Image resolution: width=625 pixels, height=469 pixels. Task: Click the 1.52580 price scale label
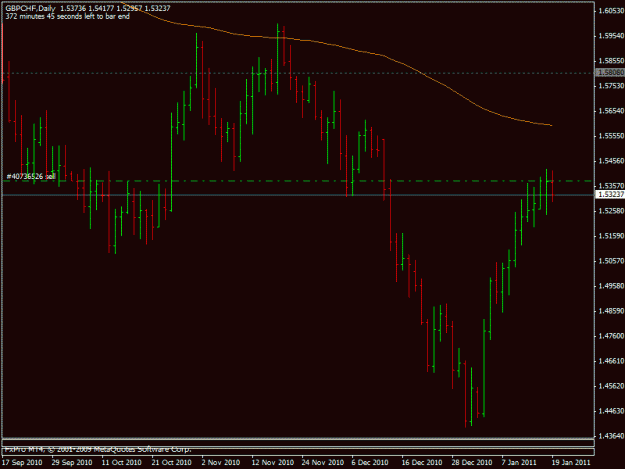point(611,210)
